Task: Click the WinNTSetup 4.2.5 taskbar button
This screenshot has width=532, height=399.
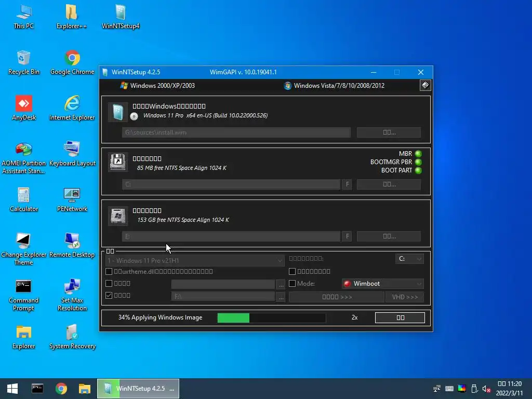Action: [138, 389]
